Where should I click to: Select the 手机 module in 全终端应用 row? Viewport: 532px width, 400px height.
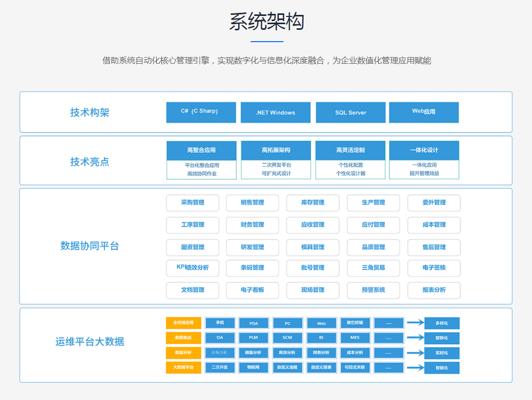coord(220,323)
